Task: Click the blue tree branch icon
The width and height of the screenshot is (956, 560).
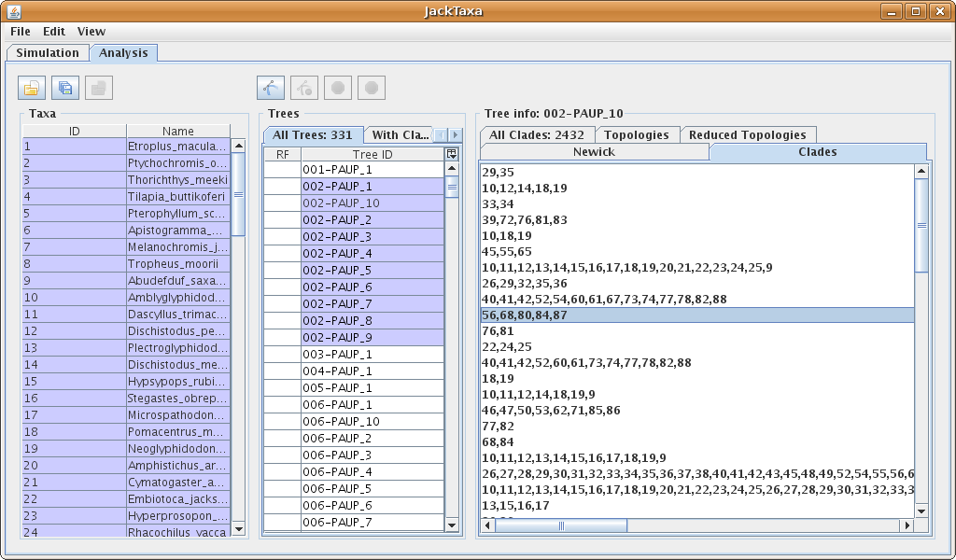Action: coord(271,89)
